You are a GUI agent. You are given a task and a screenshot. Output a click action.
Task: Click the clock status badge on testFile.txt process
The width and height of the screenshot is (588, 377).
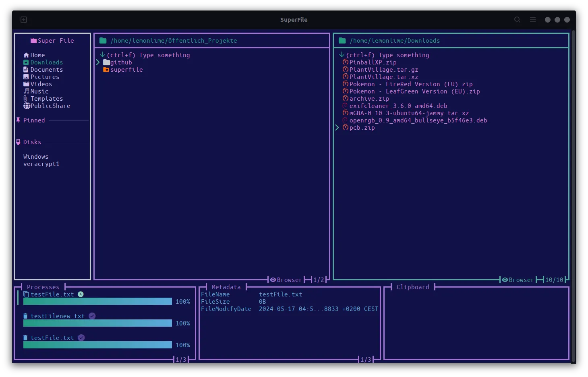80,294
